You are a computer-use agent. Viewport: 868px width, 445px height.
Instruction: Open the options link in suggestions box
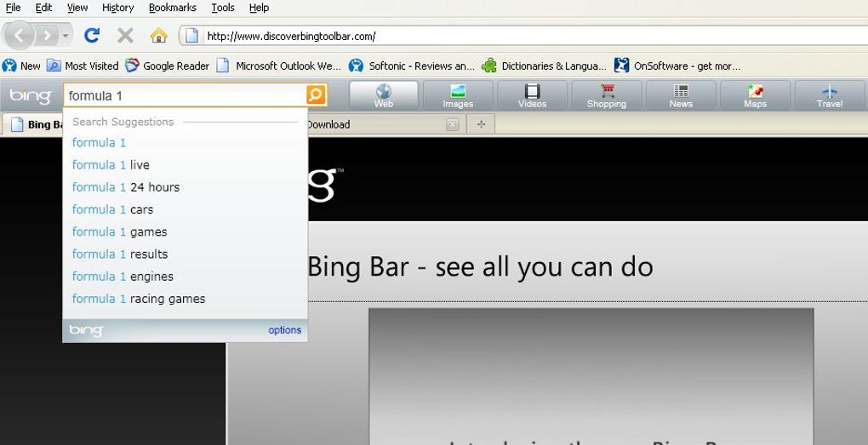point(284,330)
